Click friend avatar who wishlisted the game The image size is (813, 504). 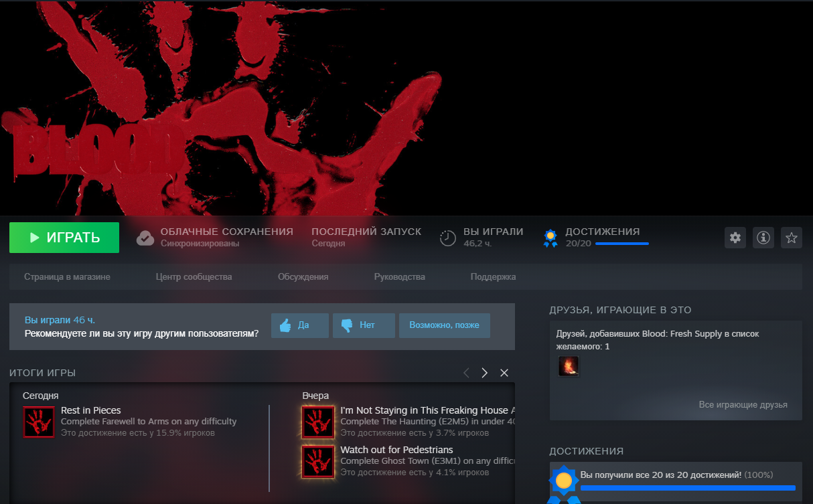(569, 366)
